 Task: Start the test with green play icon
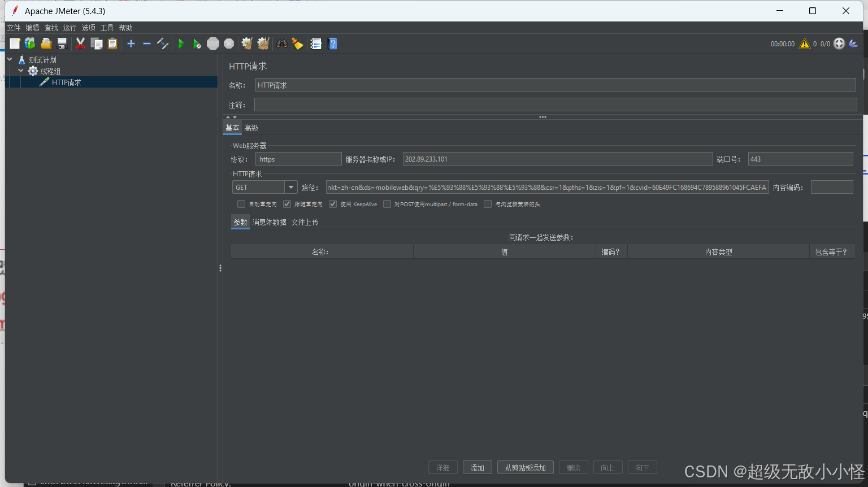[x=181, y=44]
